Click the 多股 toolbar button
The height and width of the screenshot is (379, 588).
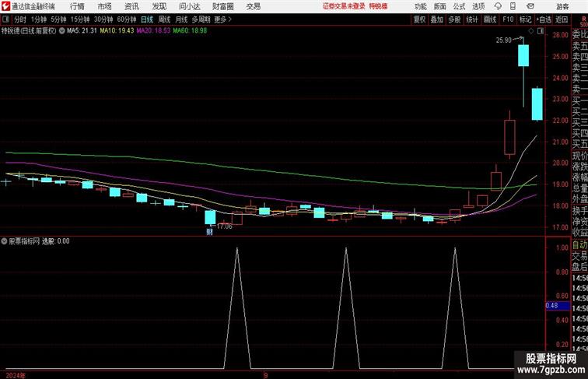[x=454, y=19]
